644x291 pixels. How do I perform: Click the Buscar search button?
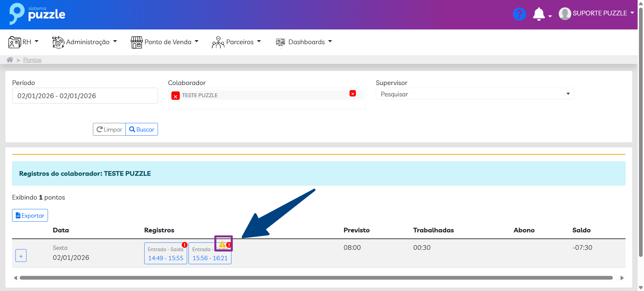click(x=142, y=130)
